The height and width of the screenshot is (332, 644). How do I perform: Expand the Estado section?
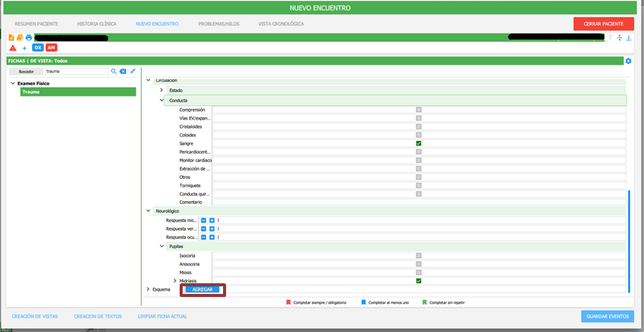click(162, 91)
